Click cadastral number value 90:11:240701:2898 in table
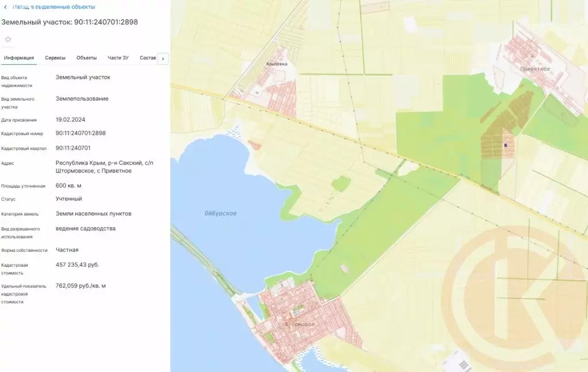The image size is (588, 372). point(80,133)
